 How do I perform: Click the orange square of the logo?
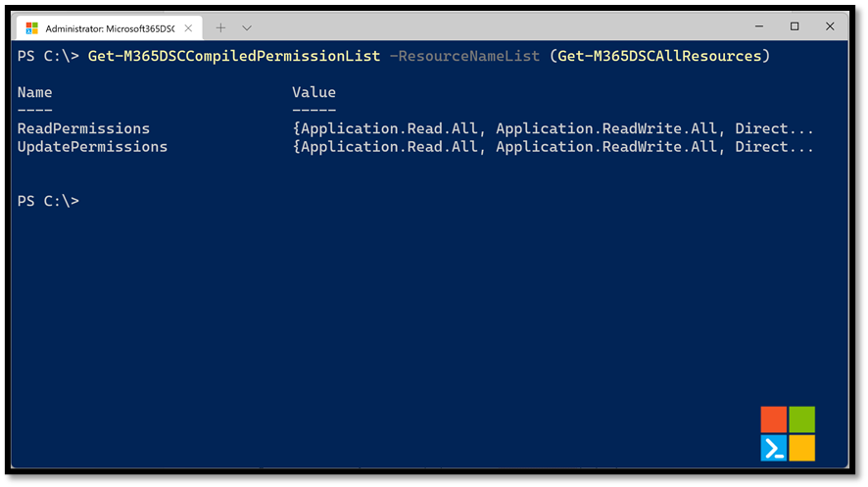773,419
